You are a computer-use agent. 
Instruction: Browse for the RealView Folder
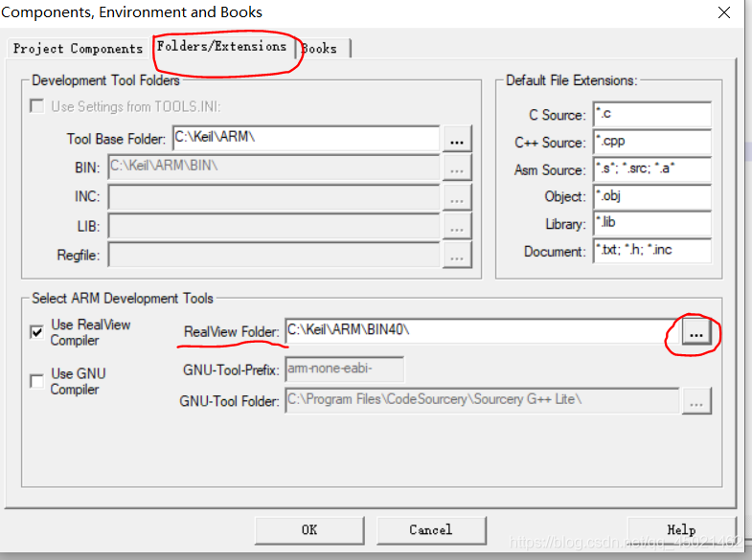pyautogui.click(x=696, y=331)
